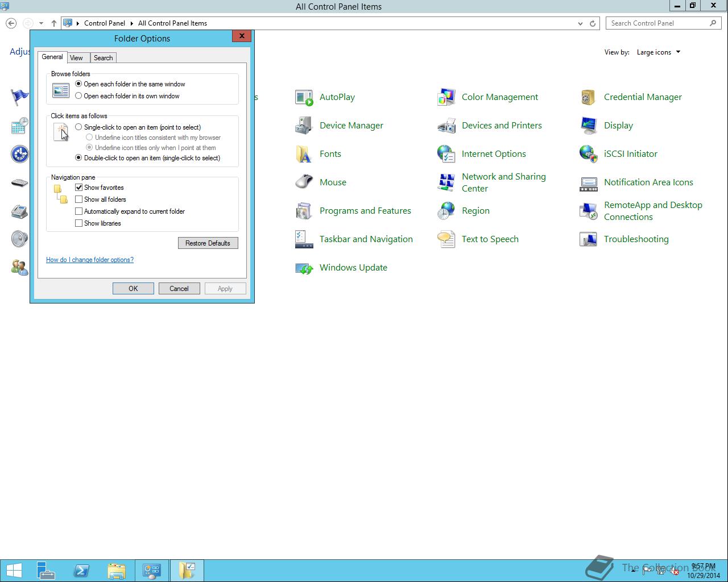Screen dimensions: 728x582
Task: Choose Single-click to open an item
Action: 78,127
